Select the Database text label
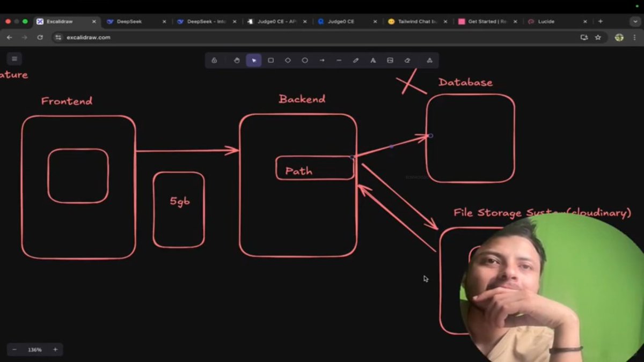Viewport: 644px width, 362px height. tap(465, 82)
